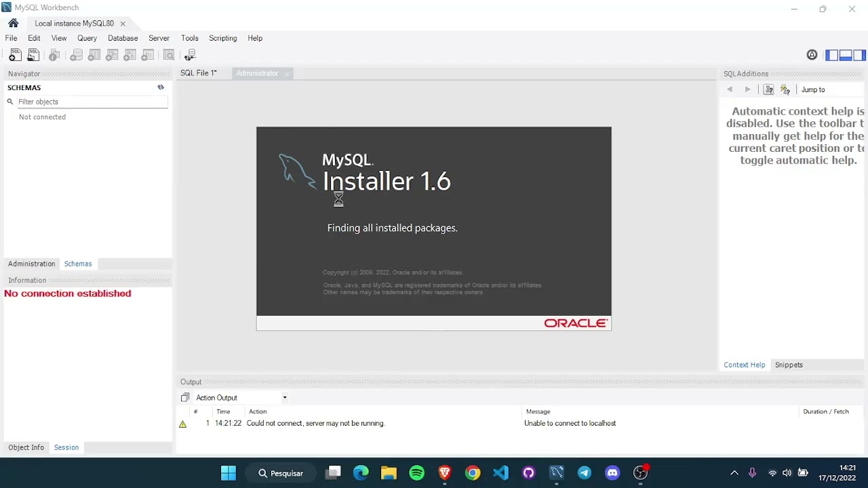The height and width of the screenshot is (488, 868).
Task: Search table data toolbar icon
Action: [169, 55]
